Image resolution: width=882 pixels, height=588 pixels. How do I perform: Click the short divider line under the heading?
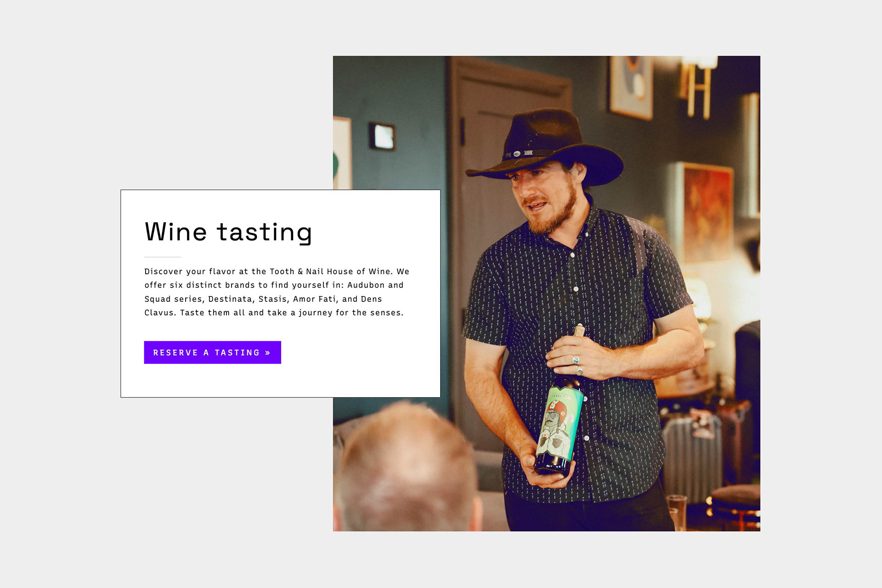coord(163,257)
